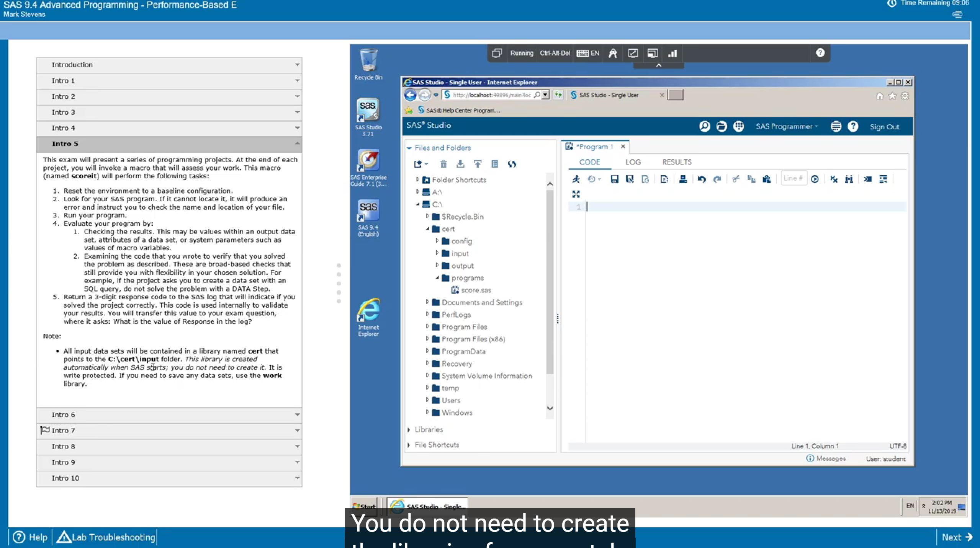Click the Start button on the taskbar
980x548 pixels.
[x=364, y=506]
